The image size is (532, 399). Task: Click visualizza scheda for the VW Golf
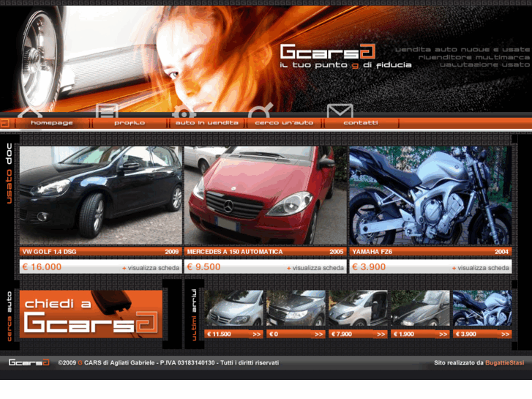[151, 268]
